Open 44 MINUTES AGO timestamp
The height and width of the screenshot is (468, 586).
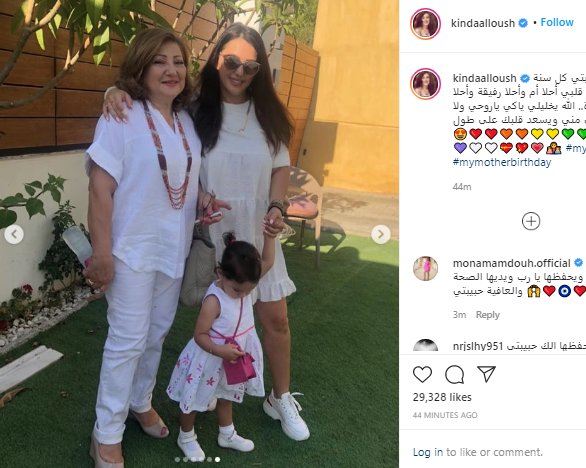click(x=445, y=415)
